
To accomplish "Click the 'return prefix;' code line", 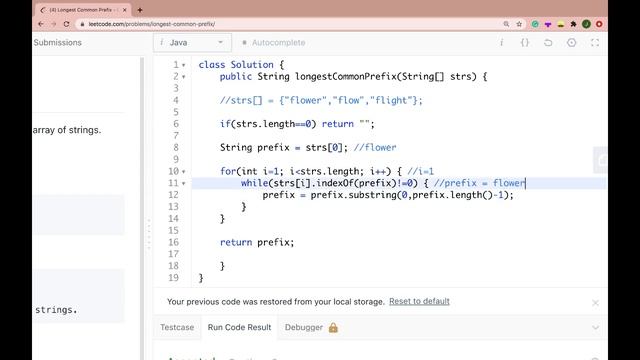I will 257,242.
